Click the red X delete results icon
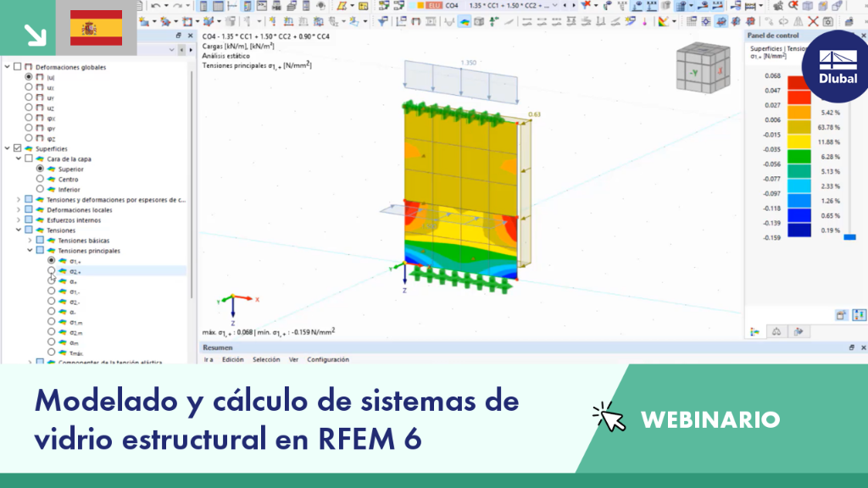868x488 pixels. pyautogui.click(x=813, y=21)
